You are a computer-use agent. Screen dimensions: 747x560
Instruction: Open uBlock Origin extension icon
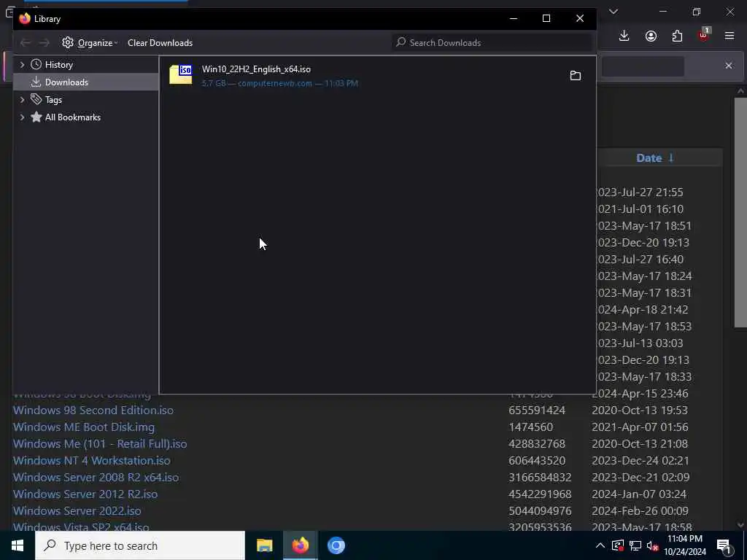tap(704, 35)
